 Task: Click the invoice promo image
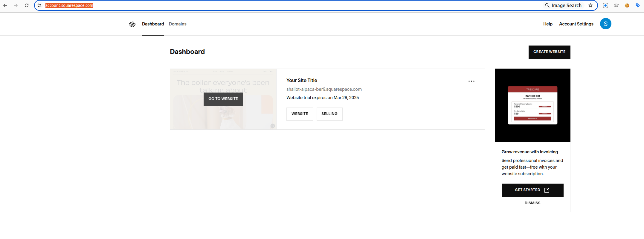[x=532, y=105]
